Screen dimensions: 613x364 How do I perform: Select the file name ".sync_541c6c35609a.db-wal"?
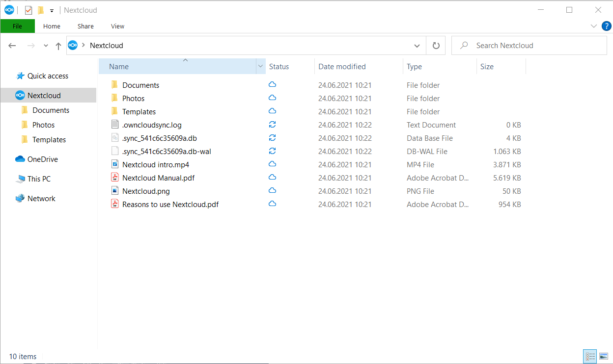(x=167, y=151)
